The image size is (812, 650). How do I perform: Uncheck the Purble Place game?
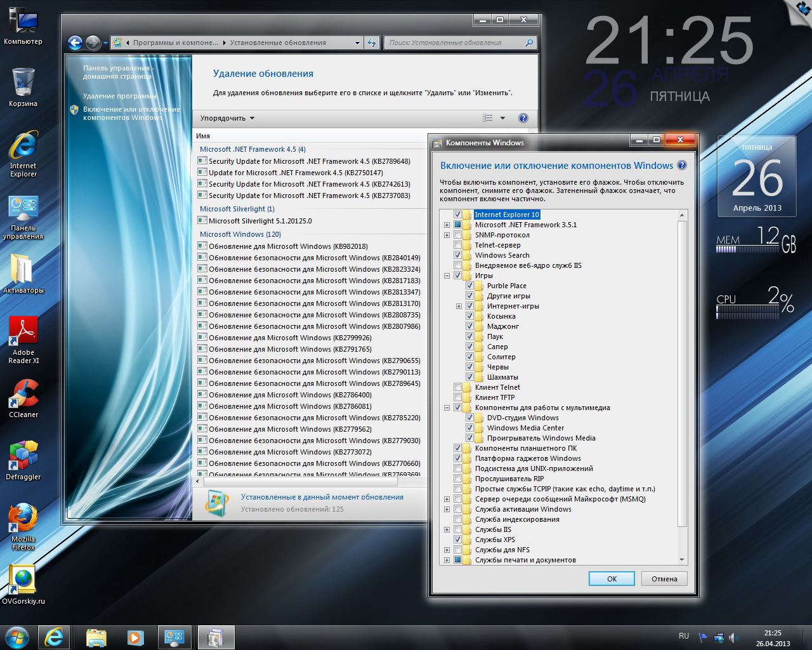[469, 286]
